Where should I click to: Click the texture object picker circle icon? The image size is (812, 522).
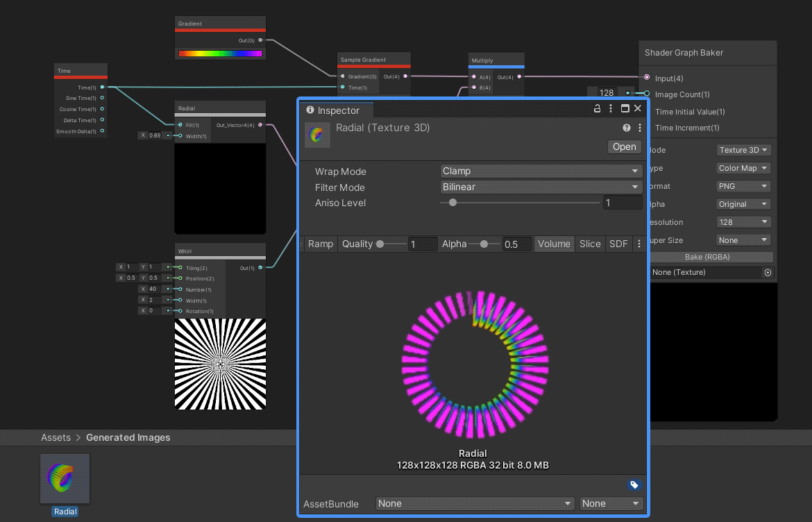[x=768, y=273]
